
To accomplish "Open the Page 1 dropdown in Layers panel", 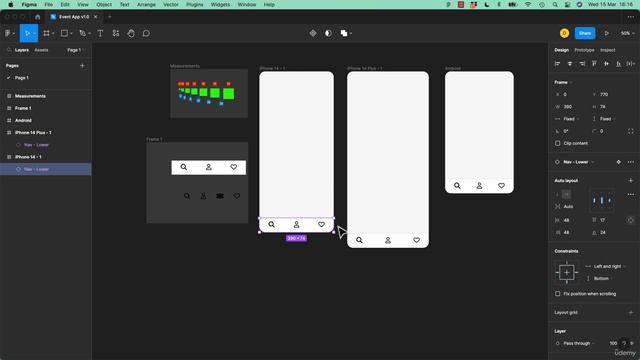I will tap(75, 50).
